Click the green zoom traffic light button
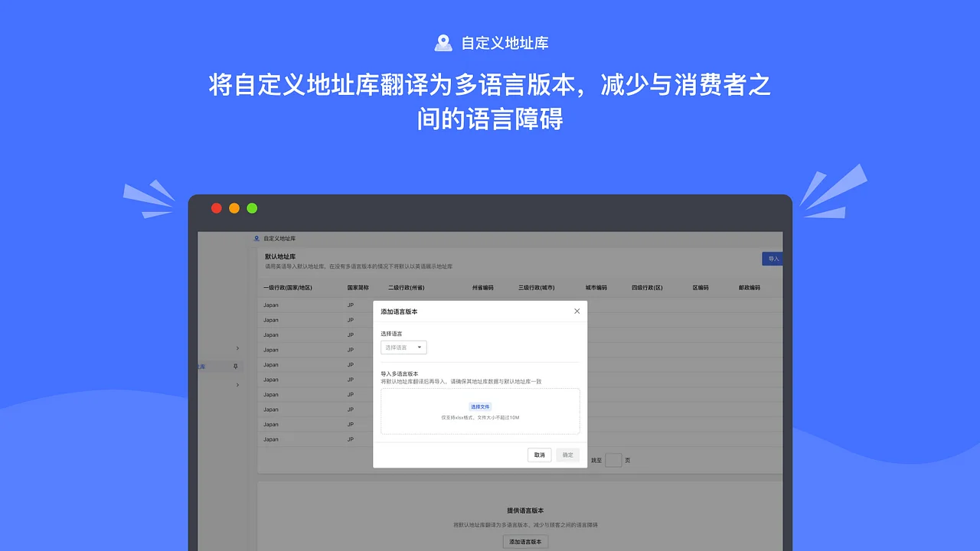Viewport: 980px width, 551px height. (252, 207)
